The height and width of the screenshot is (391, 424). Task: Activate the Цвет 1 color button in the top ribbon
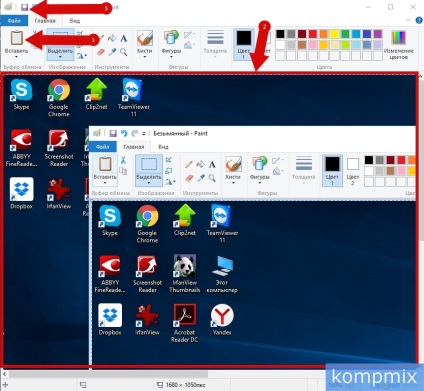[x=244, y=44]
